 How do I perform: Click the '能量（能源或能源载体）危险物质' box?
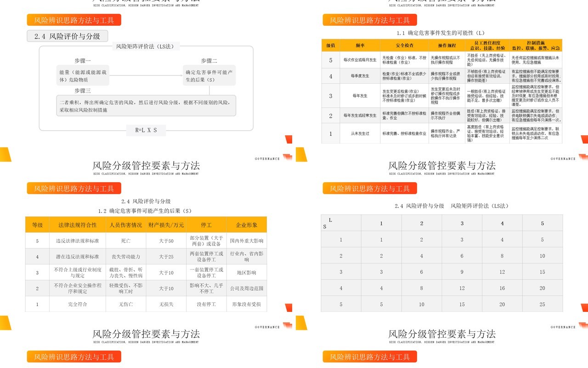(x=83, y=75)
